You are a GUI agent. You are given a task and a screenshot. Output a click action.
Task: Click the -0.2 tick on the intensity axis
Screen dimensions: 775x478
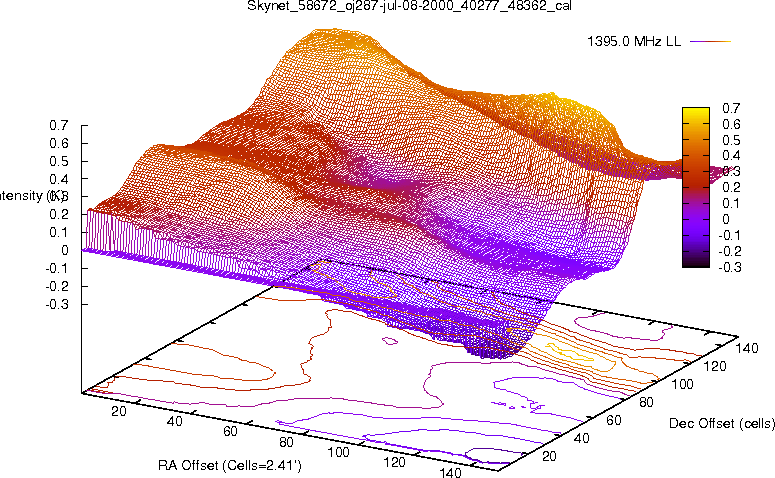click(x=57, y=286)
